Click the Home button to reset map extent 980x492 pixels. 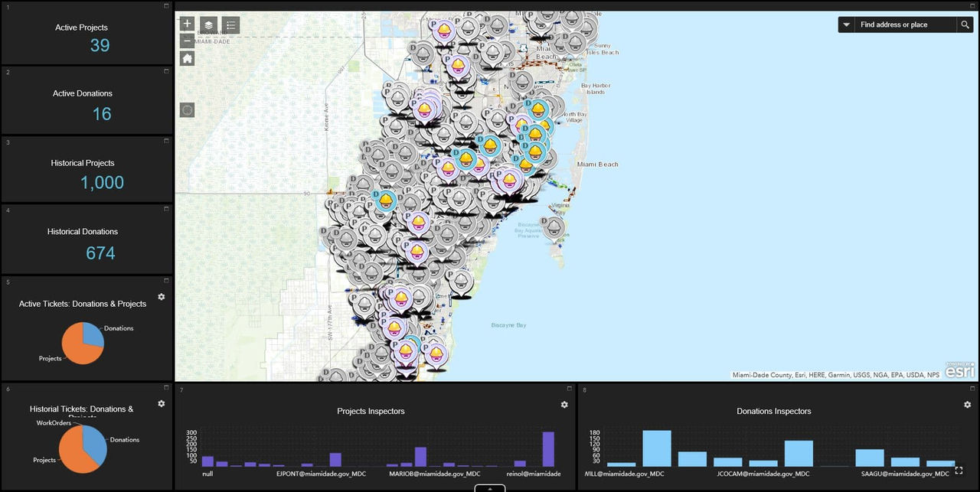click(x=187, y=57)
